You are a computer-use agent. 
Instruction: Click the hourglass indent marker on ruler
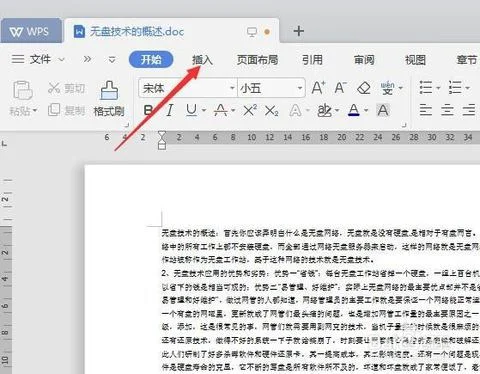(x=162, y=140)
